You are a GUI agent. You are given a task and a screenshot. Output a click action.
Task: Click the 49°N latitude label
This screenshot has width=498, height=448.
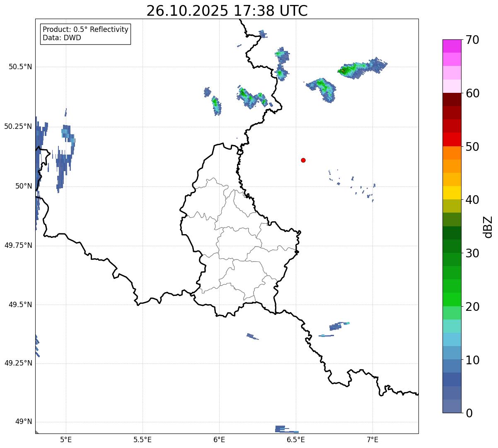click(x=24, y=422)
